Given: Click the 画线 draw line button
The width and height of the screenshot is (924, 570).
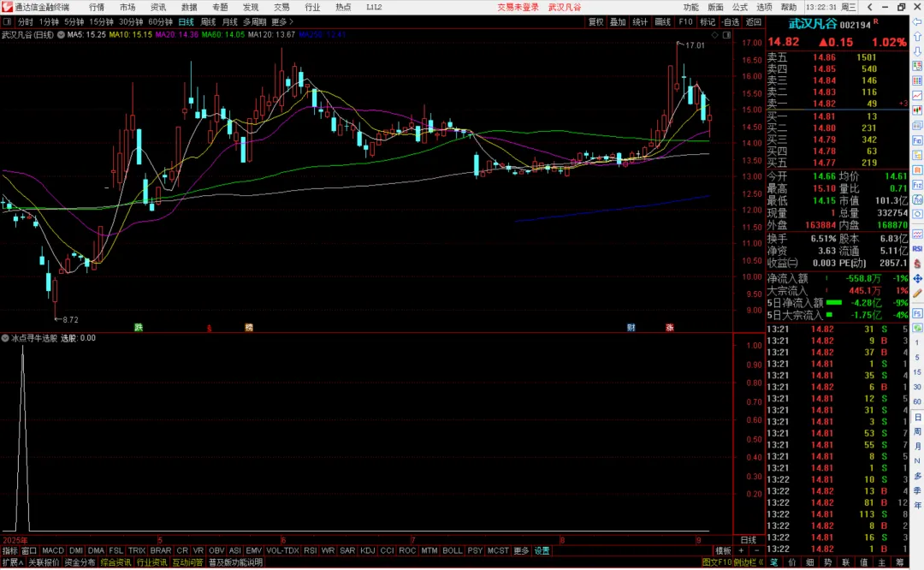Looking at the screenshot, I should 663,21.
